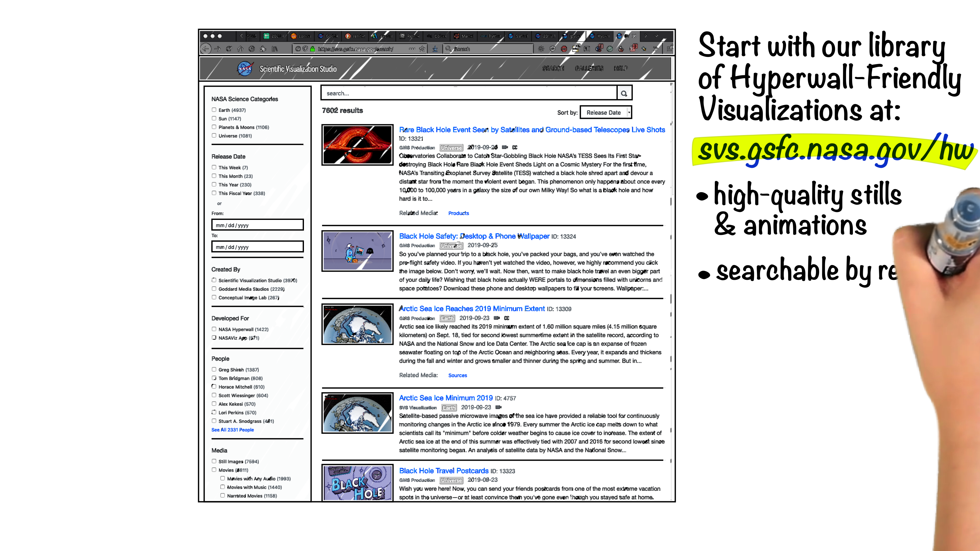
Task: Check the Still Images media filter
Action: (x=214, y=461)
